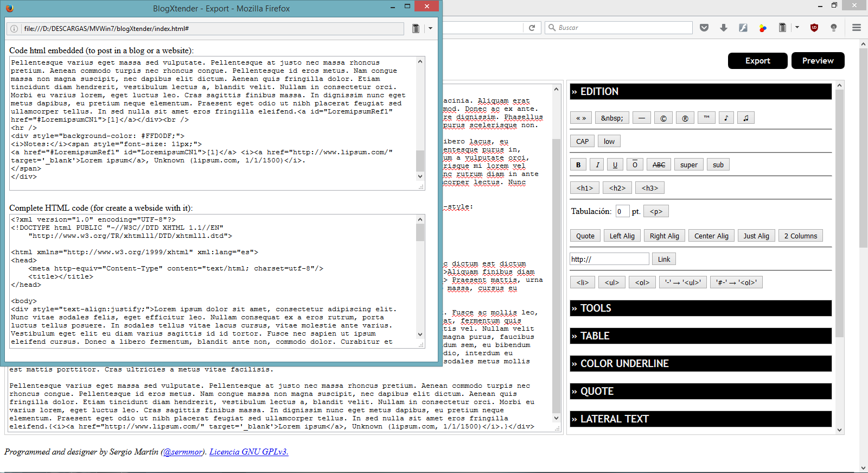Click the Tabulación points input field
The height and width of the screenshot is (473, 868).
pos(622,211)
